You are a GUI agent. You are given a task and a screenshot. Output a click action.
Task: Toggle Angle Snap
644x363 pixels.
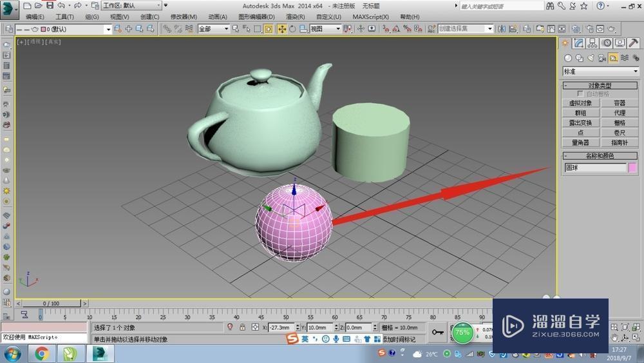click(x=396, y=29)
